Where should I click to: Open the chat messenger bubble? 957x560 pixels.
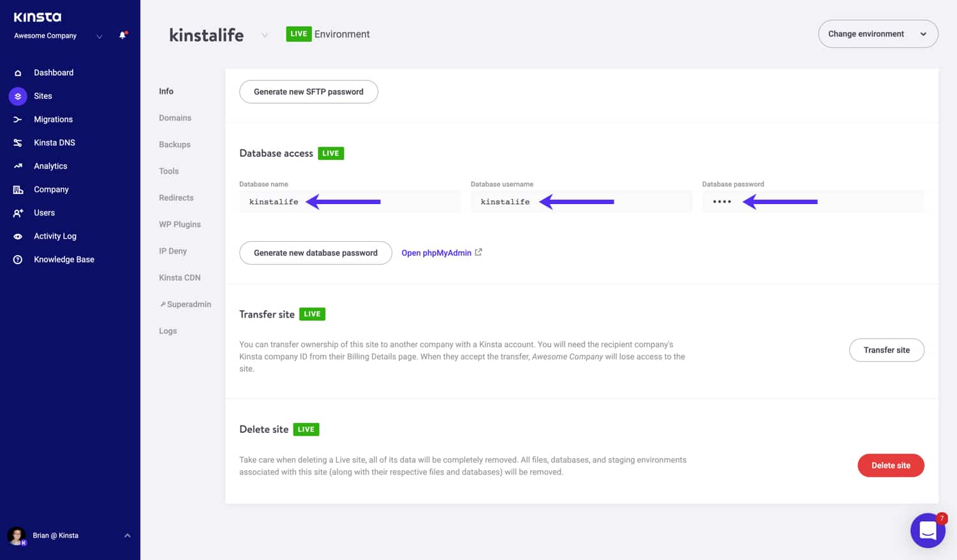[928, 530]
